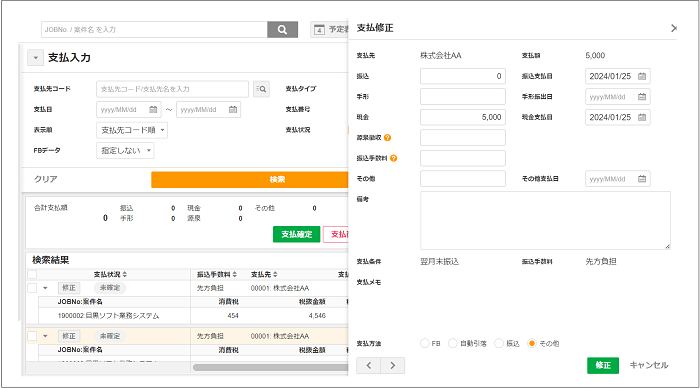Image resolution: width=700 pixels, height=389 pixels.
Task: Check the first result row checkbox
Action: point(32,288)
